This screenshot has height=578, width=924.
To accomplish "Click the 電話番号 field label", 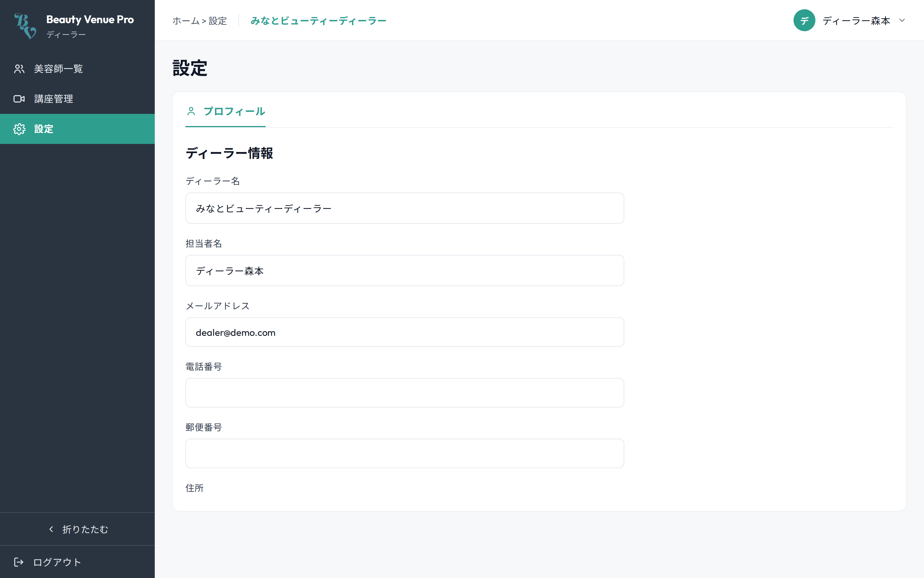I will [204, 367].
